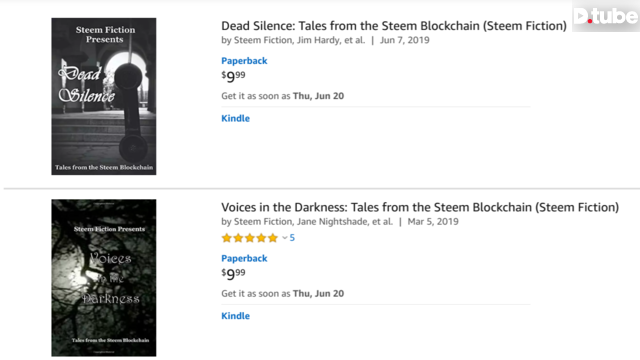Image resolution: width=640 pixels, height=360 pixels.
Task: Open Voices in the Darkness title link
Action: point(420,207)
